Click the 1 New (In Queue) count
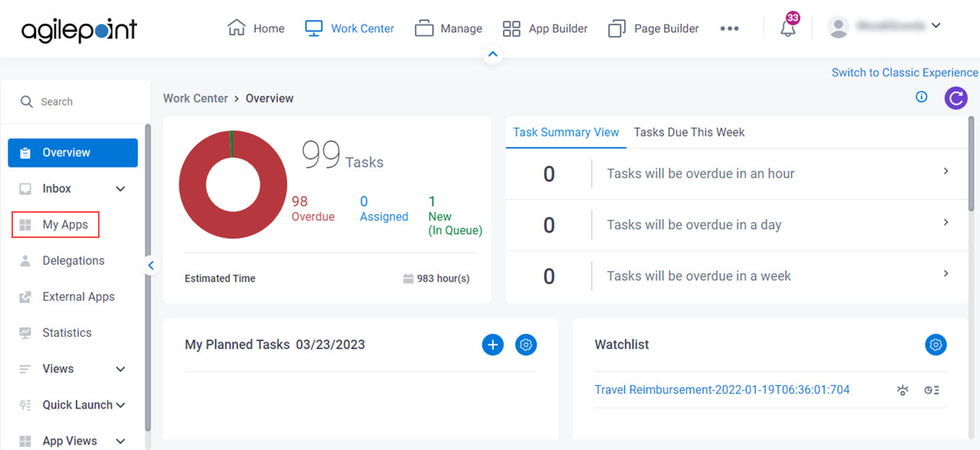This screenshot has width=980, height=450. click(455, 215)
